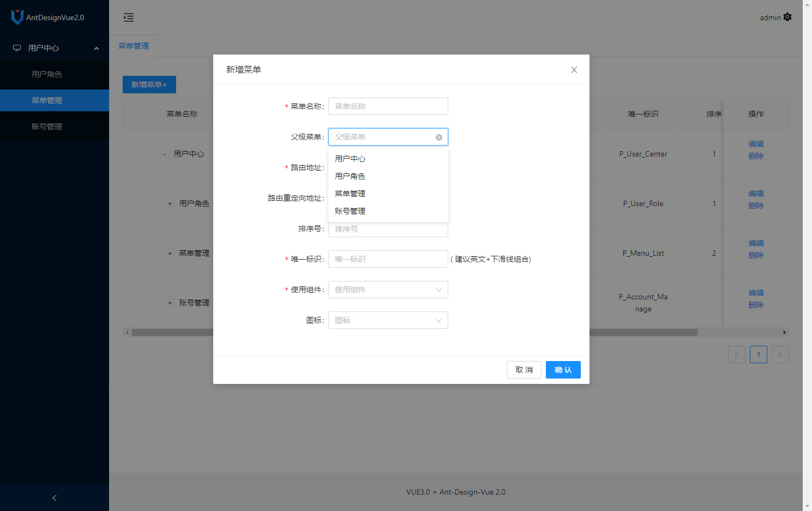Click 编辑 in the P_User_Center row
Screen dimensions: 812x511
click(756, 144)
